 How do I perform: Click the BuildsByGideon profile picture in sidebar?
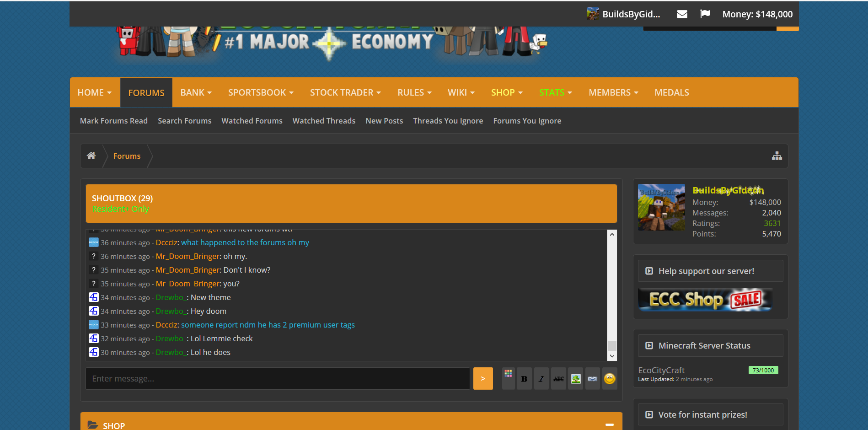pos(662,207)
